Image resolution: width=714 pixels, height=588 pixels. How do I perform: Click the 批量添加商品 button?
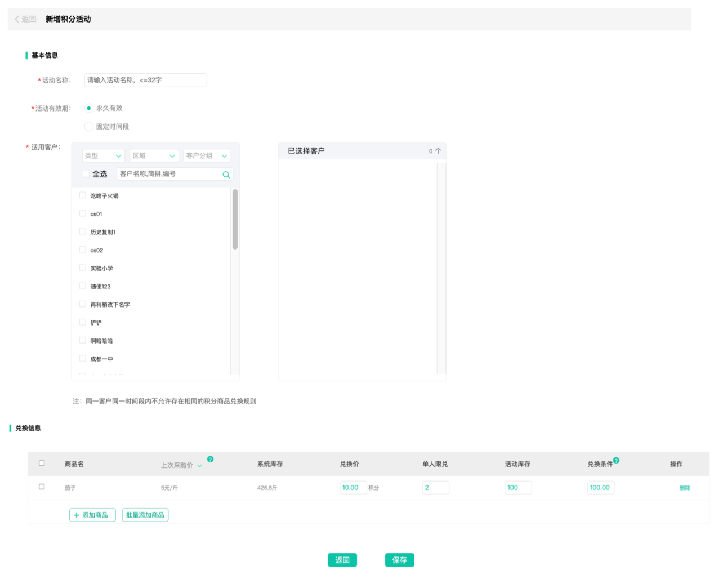[145, 515]
